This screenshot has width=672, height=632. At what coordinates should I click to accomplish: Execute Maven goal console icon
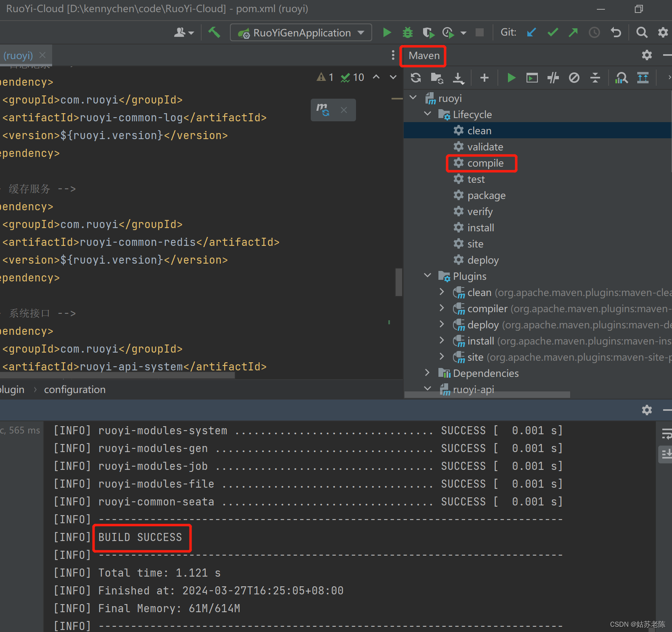point(532,77)
